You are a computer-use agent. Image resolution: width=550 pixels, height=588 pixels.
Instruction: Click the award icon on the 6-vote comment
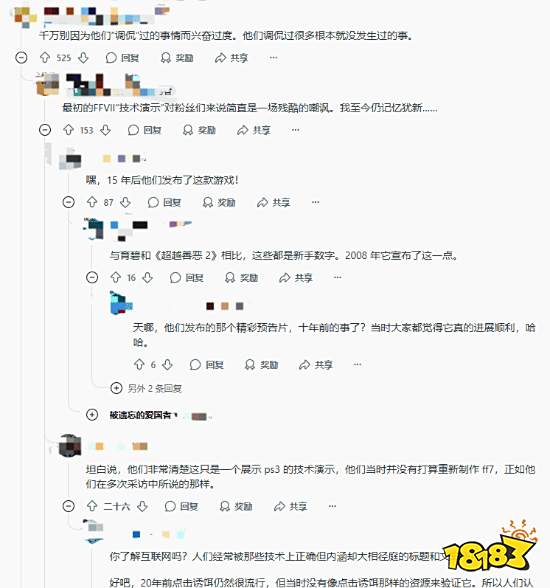tap(261, 365)
